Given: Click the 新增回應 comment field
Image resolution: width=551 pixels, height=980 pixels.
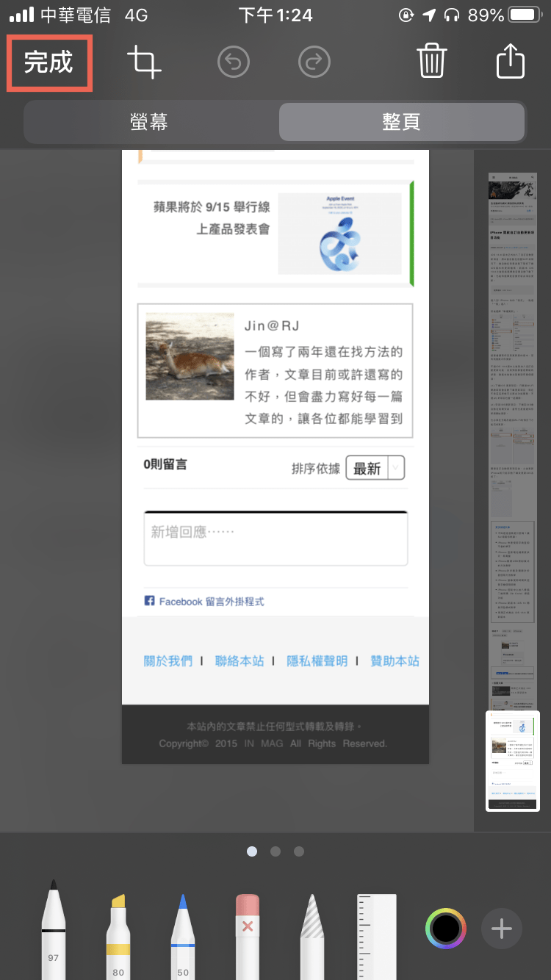Looking at the screenshot, I should coord(275,538).
